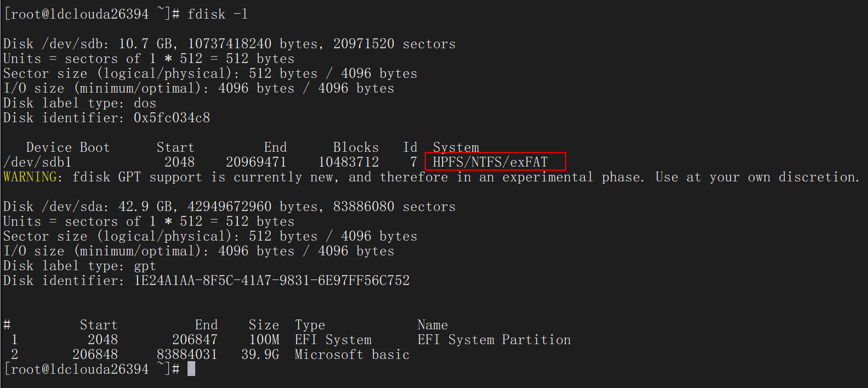This screenshot has height=388, width=868.
Task: Click the /dev/sdb1 device entry
Action: pyautogui.click(x=37, y=162)
